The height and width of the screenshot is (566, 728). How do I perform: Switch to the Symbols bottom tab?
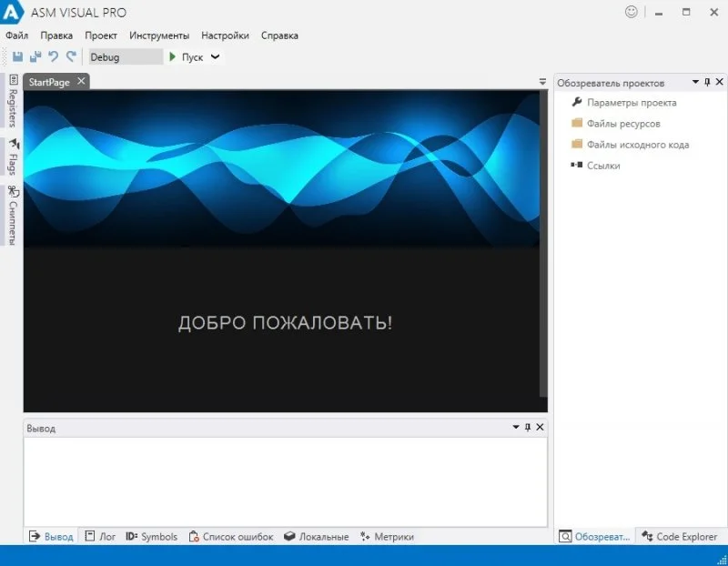tap(151, 536)
